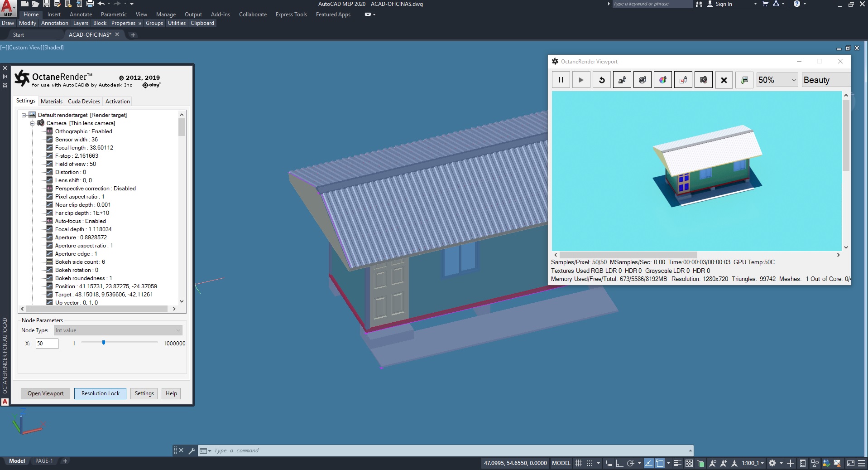Select the white balance color picker
Image resolution: width=868 pixels, height=470 pixels.
(x=663, y=80)
